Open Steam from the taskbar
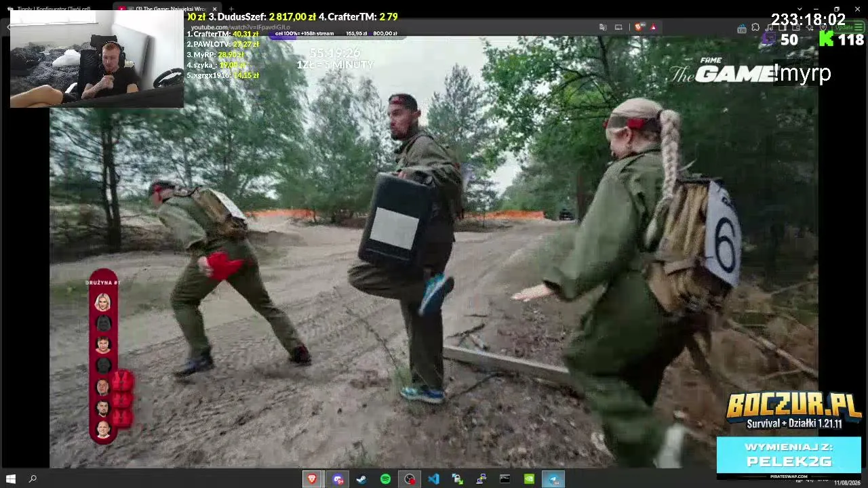 361,479
